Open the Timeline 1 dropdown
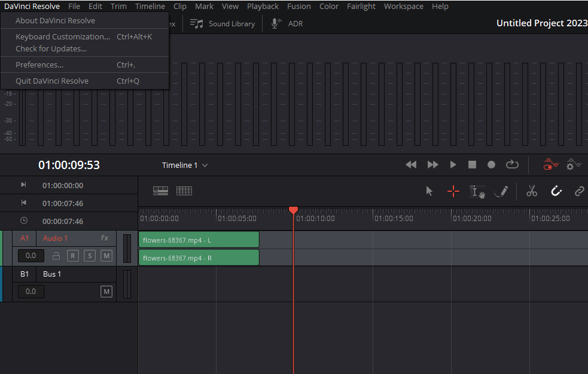588x374 pixels. pyautogui.click(x=184, y=165)
